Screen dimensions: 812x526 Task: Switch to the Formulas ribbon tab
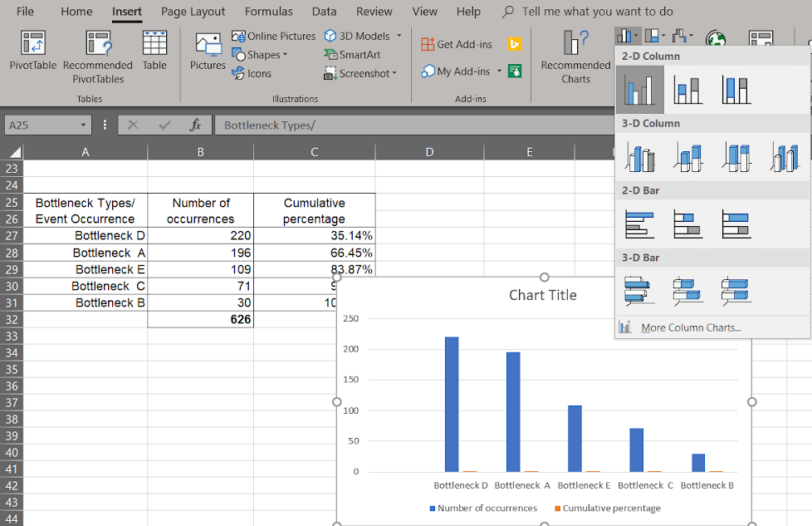point(268,12)
